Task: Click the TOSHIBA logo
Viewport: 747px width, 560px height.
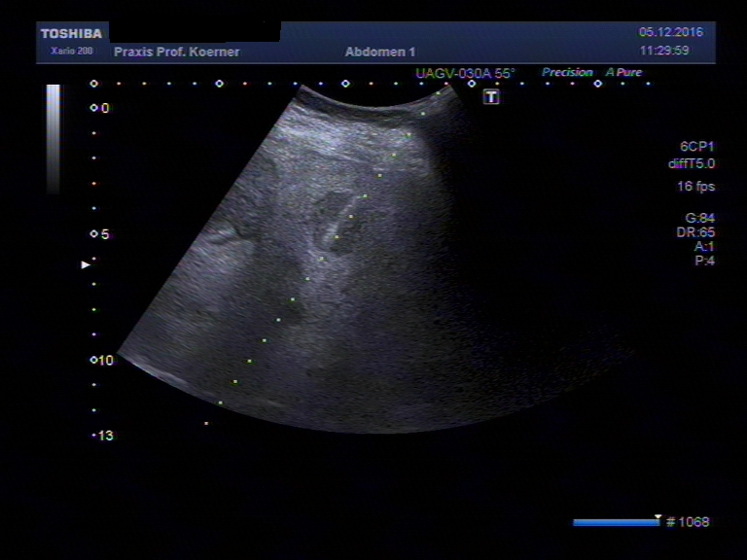Action: [x=71, y=33]
